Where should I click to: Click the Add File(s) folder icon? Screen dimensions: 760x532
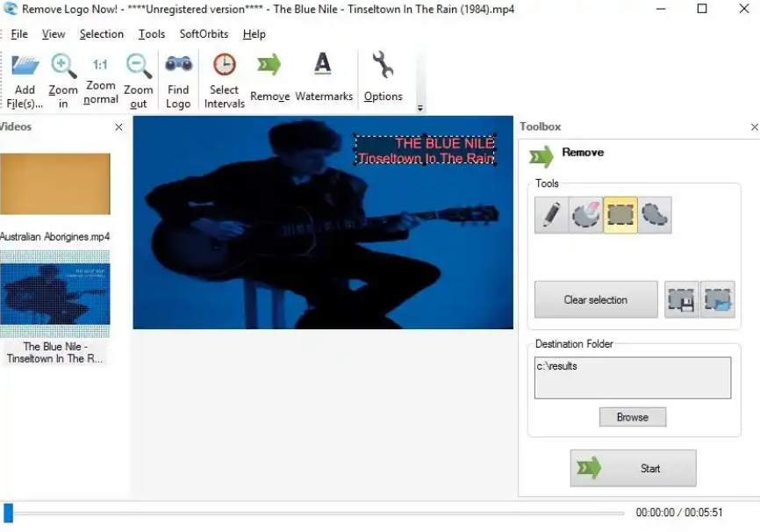pyautogui.click(x=25, y=66)
